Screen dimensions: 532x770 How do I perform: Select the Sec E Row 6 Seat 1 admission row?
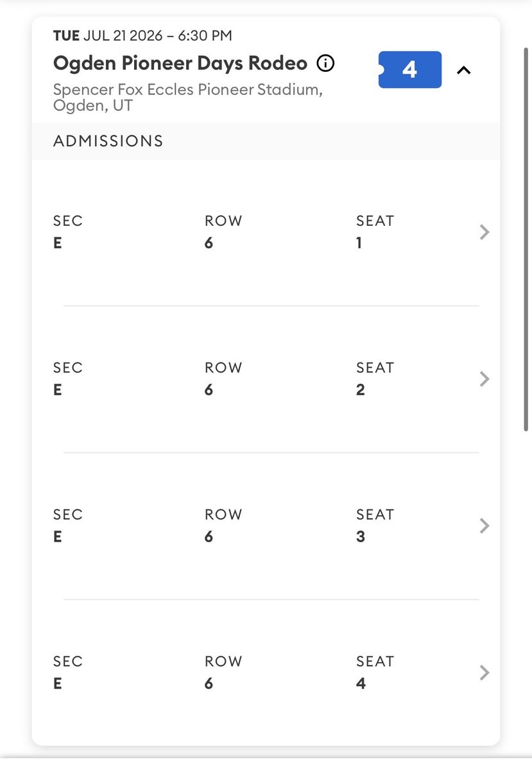[x=266, y=232]
